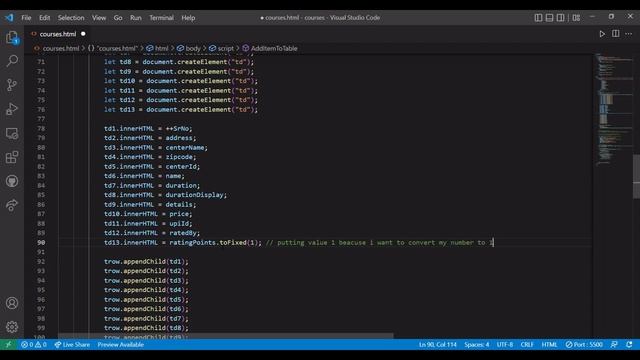The image size is (640, 360).
Task: Click the vertical scrollbar thumb
Action: click(x=636, y=176)
